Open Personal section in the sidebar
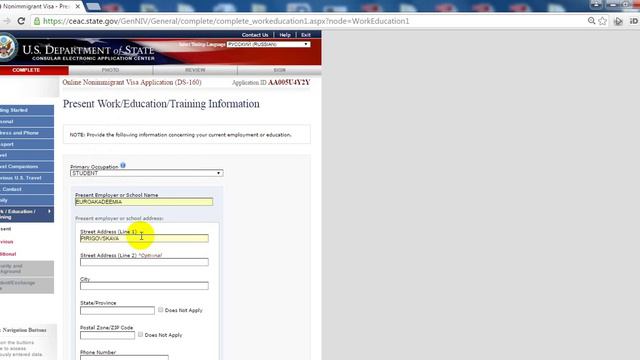 click(x=27, y=122)
